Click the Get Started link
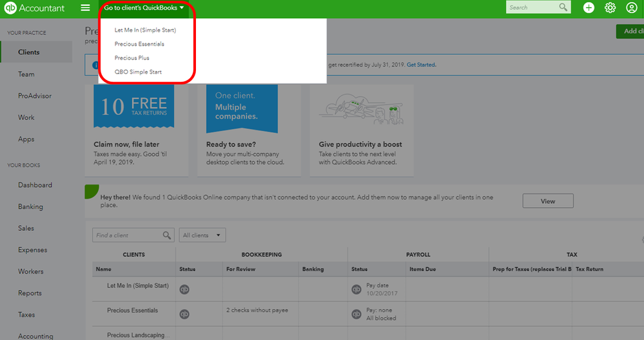This screenshot has height=340, width=644. point(420,65)
